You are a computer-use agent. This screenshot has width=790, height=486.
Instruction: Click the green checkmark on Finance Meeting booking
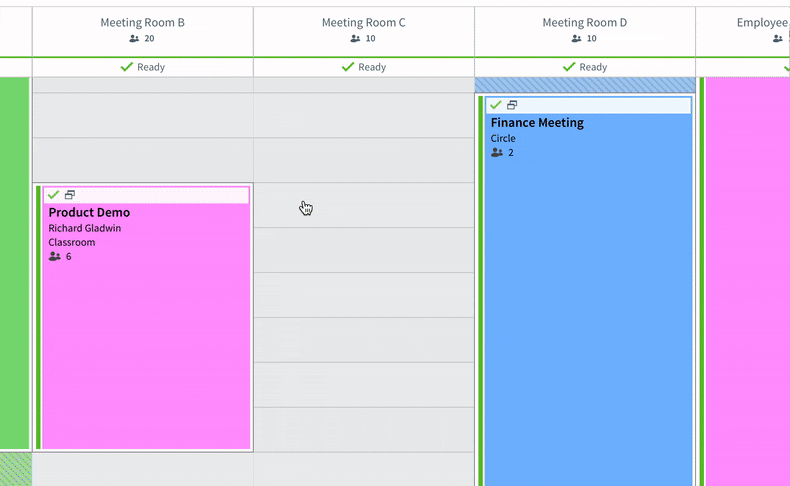pyautogui.click(x=496, y=105)
